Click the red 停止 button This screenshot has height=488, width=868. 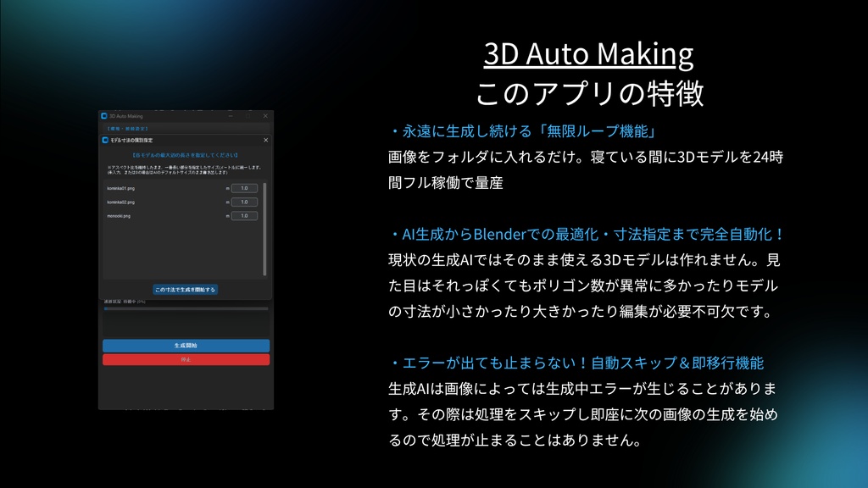(186, 359)
